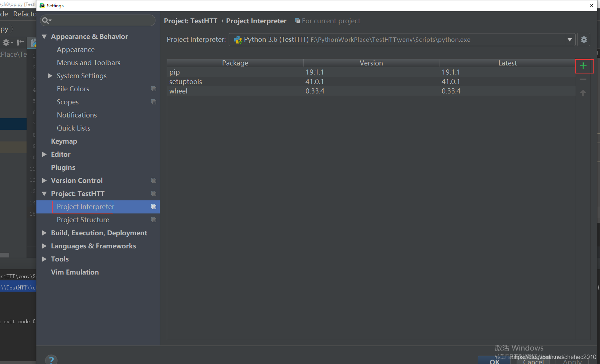Screen dimensions: 600x364
Task: Click project-level icon beside Version Control
Action: click(154, 180)
